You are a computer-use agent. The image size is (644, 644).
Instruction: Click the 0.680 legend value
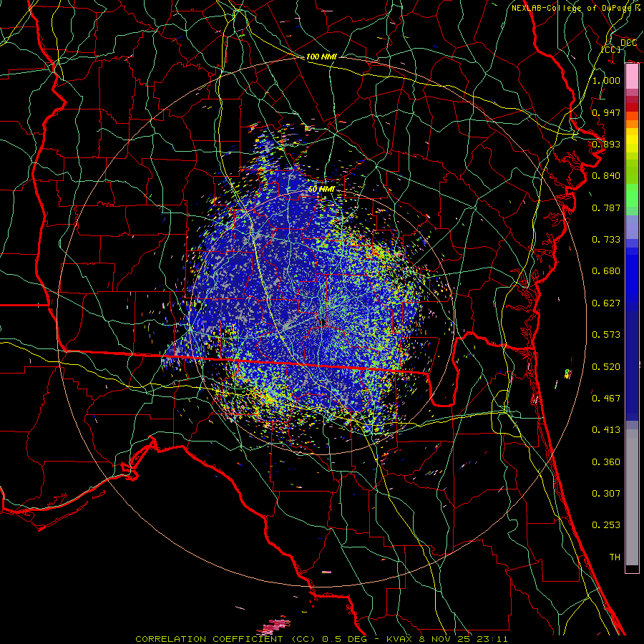606,271
